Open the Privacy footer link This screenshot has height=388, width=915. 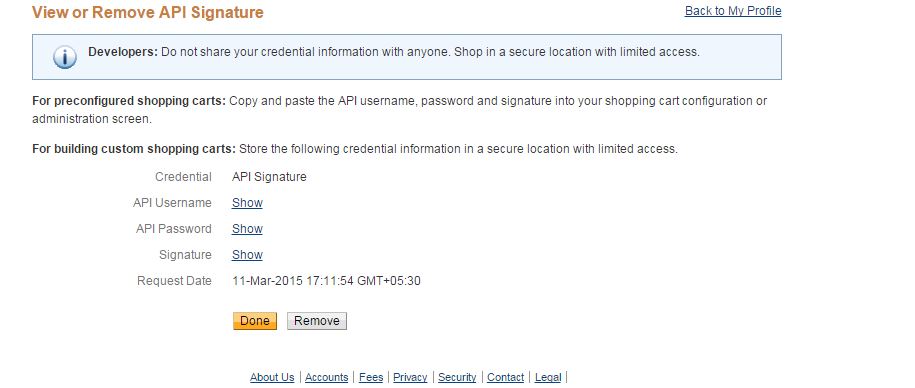[410, 377]
